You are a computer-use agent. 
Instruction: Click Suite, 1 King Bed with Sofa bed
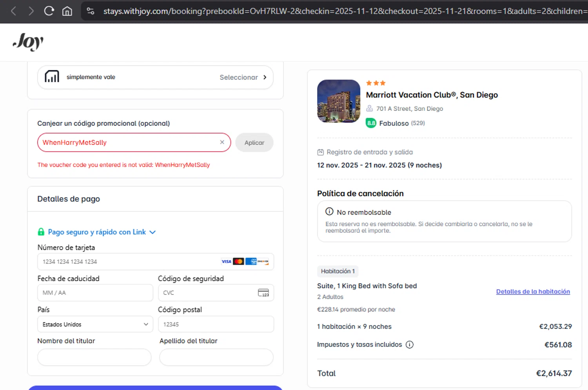[367, 286]
